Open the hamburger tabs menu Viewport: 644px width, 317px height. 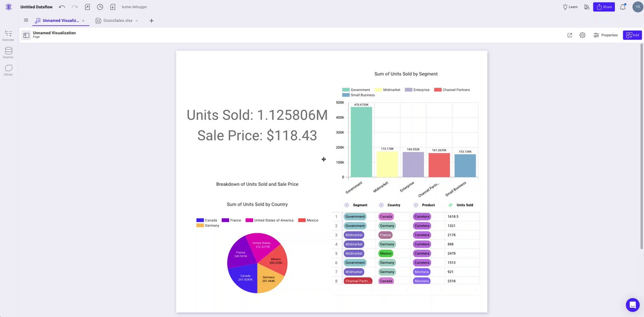click(26, 20)
